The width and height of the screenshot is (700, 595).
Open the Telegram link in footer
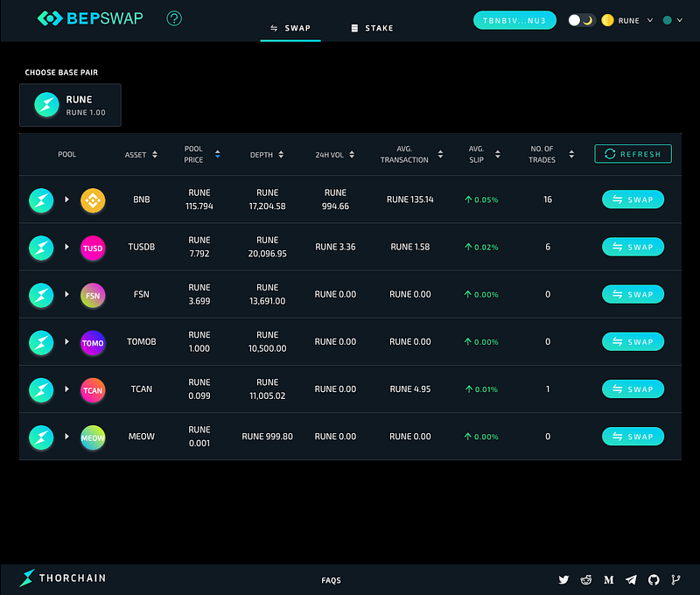click(631, 579)
